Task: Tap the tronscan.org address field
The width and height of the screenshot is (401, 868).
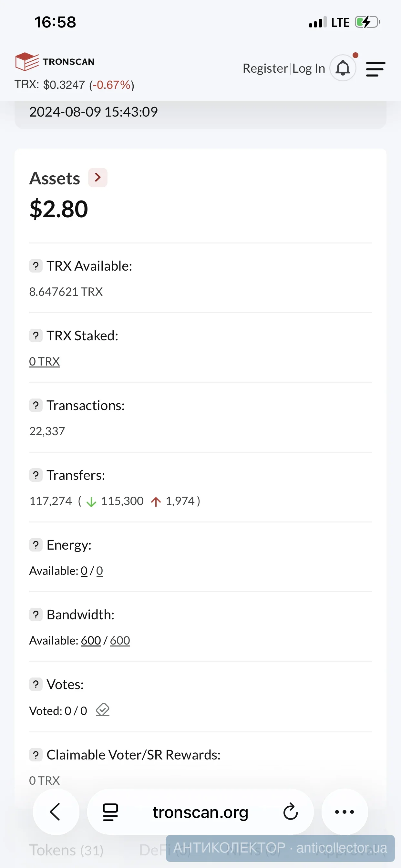Action: (200, 812)
